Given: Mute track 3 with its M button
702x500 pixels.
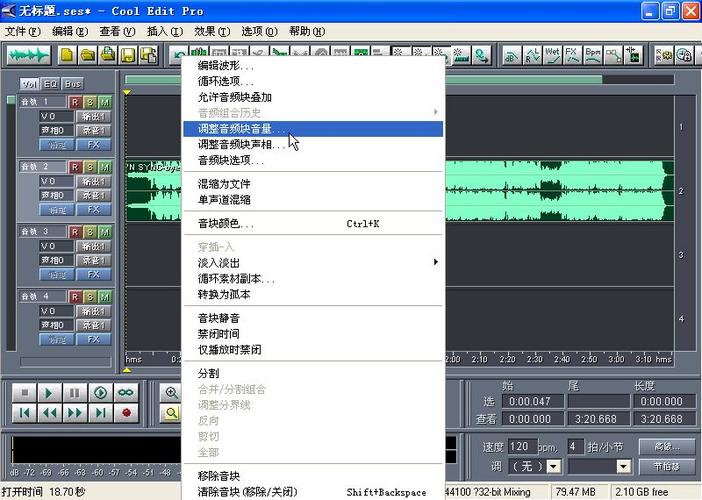Looking at the screenshot, I should (105, 232).
